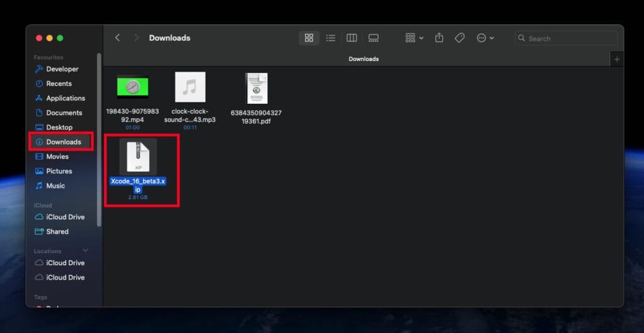This screenshot has height=333, width=644.
Task: Select the green clock video thumbnail
Action: 133,87
